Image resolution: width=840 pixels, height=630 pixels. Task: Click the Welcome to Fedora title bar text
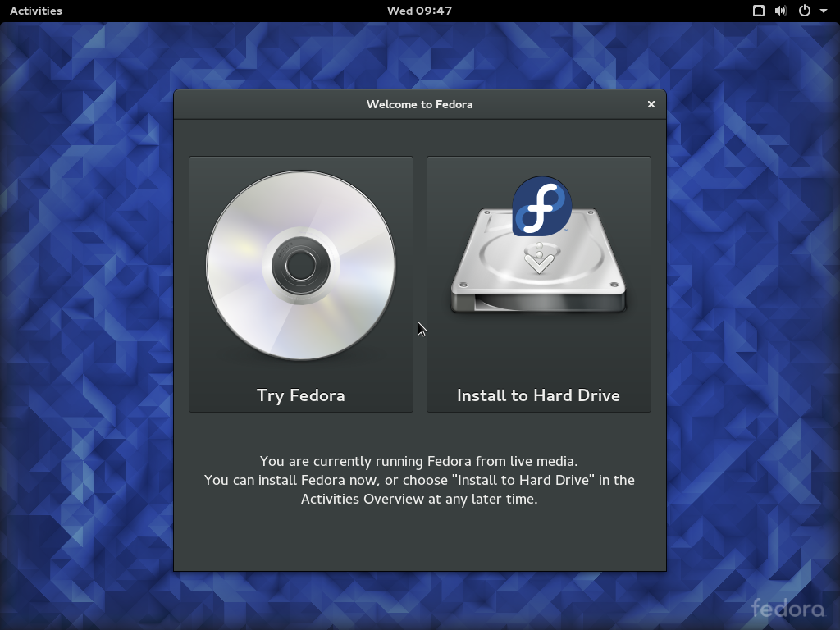[x=419, y=104]
